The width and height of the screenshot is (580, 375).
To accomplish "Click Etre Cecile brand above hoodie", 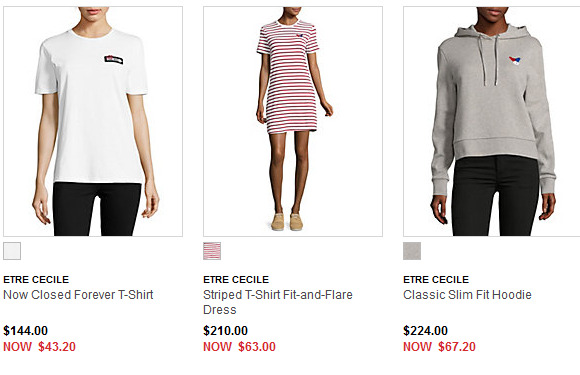I will click(436, 280).
